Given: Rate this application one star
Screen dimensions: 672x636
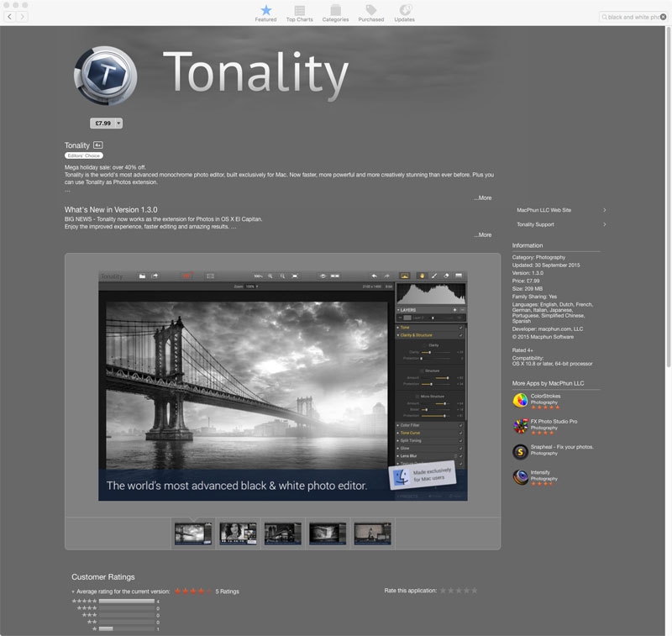Looking at the screenshot, I should point(444,591).
